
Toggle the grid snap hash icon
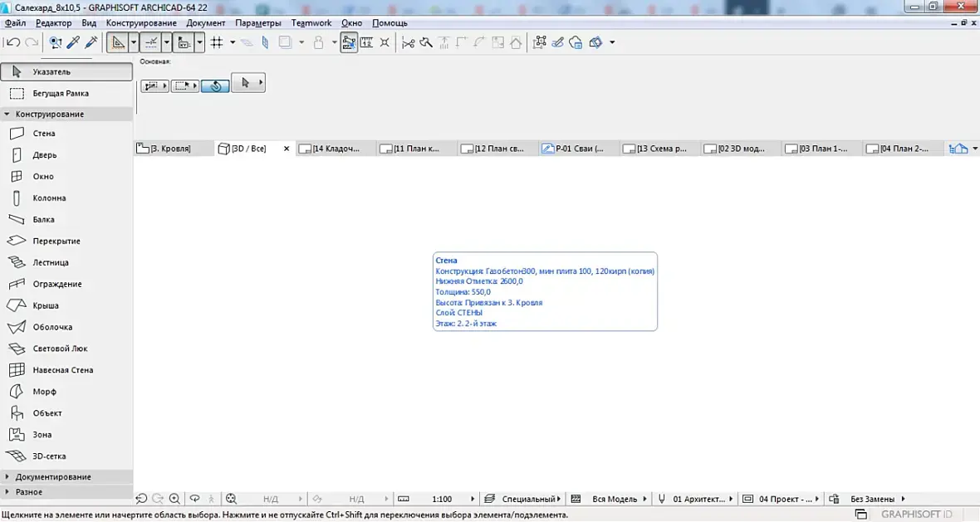point(217,42)
